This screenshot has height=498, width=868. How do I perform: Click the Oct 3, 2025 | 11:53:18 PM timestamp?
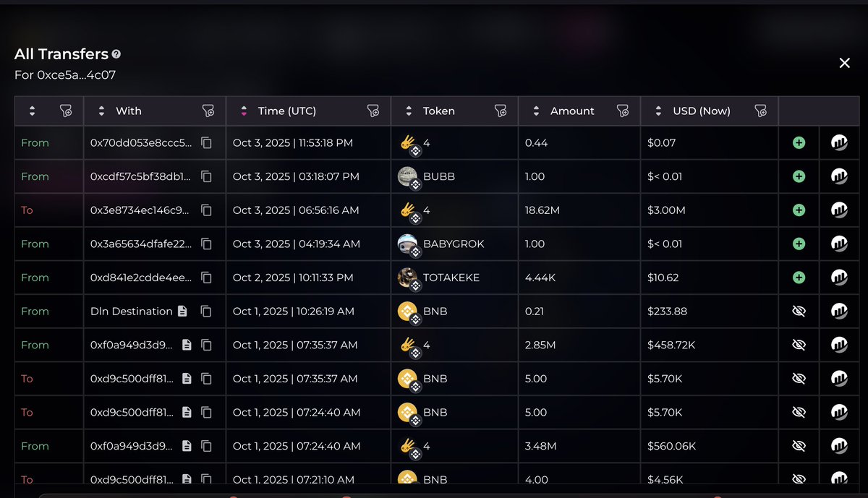coord(293,143)
